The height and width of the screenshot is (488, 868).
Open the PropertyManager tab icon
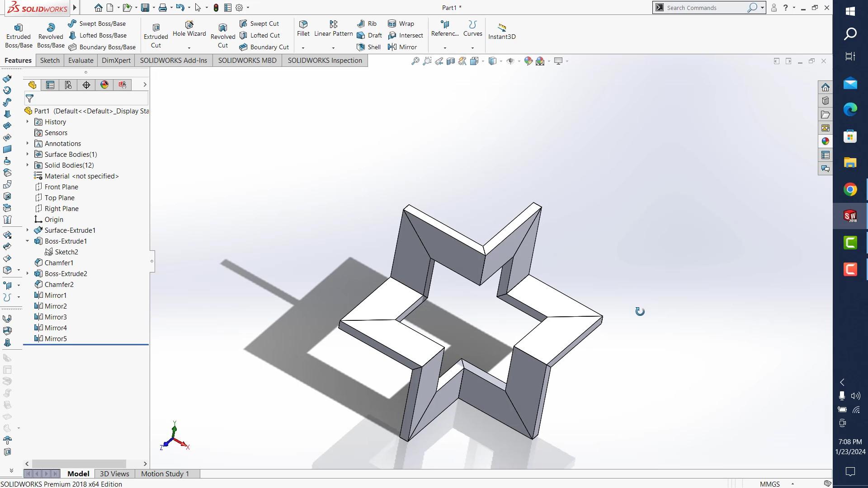(x=50, y=85)
